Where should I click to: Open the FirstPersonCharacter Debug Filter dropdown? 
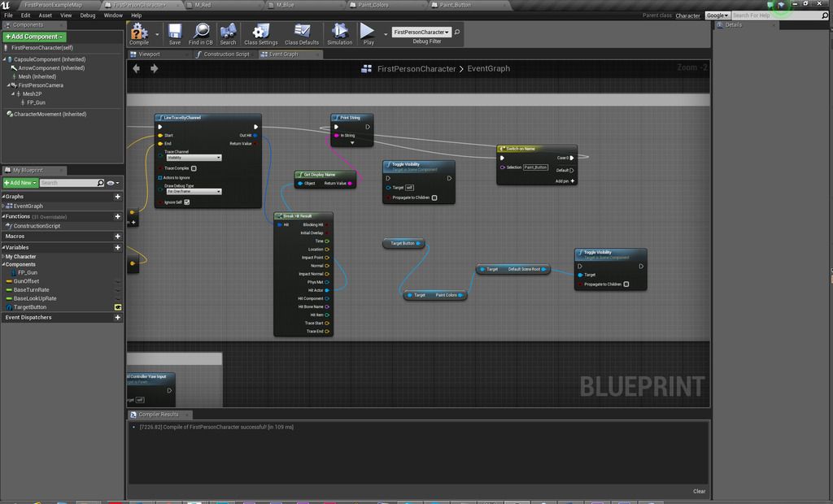click(x=421, y=33)
